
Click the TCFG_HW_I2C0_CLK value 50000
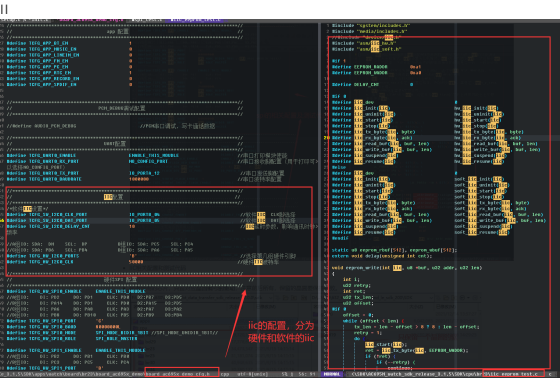point(136,262)
